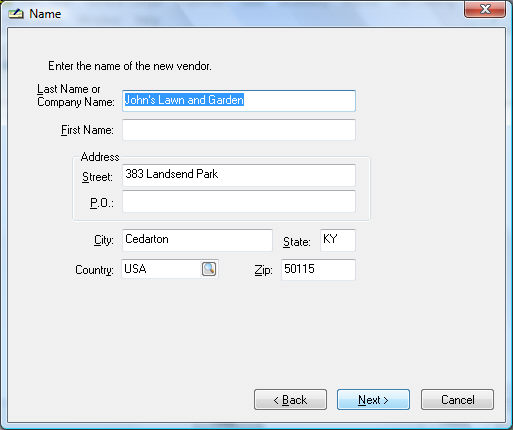Click the First Name label

tap(87, 130)
